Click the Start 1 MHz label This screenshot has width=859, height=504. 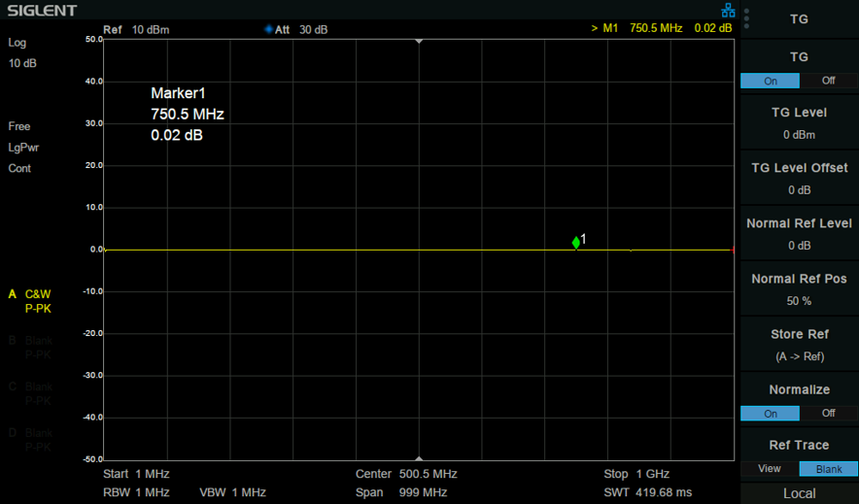136,474
